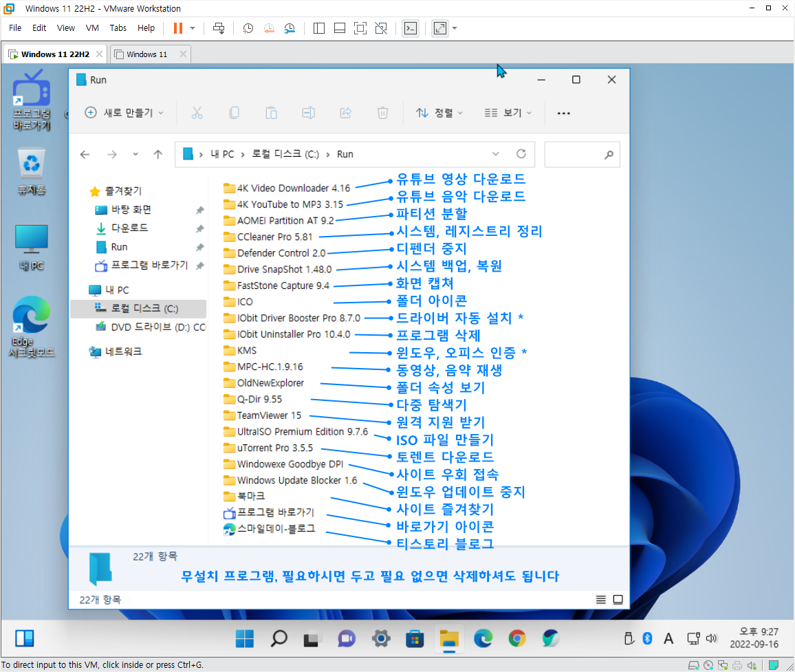This screenshot has height=672, width=795.
Task: Open taskbar Search magnifier
Action: click(x=279, y=638)
